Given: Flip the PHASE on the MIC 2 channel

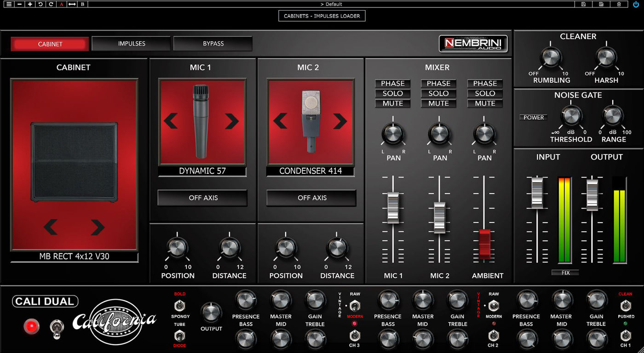Looking at the screenshot, I should [438, 84].
